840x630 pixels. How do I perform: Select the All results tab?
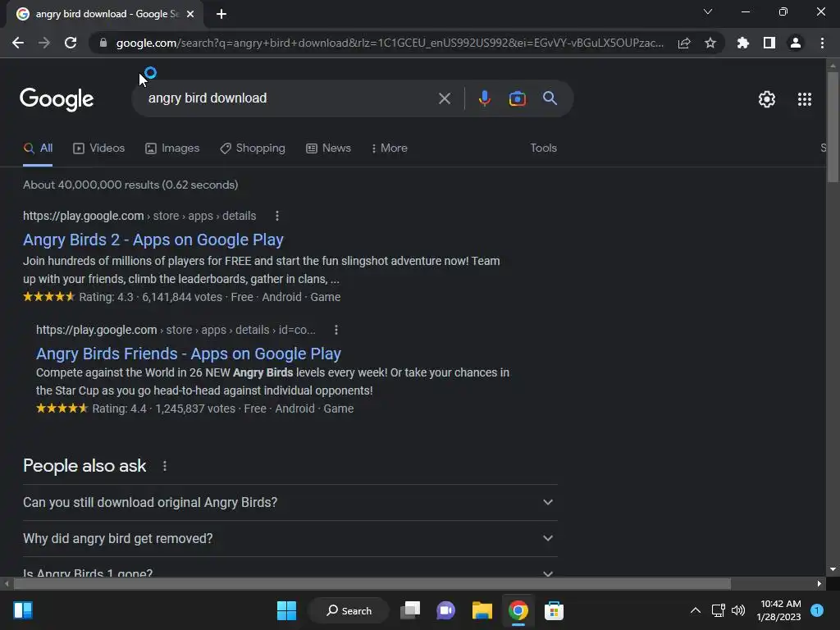click(38, 148)
